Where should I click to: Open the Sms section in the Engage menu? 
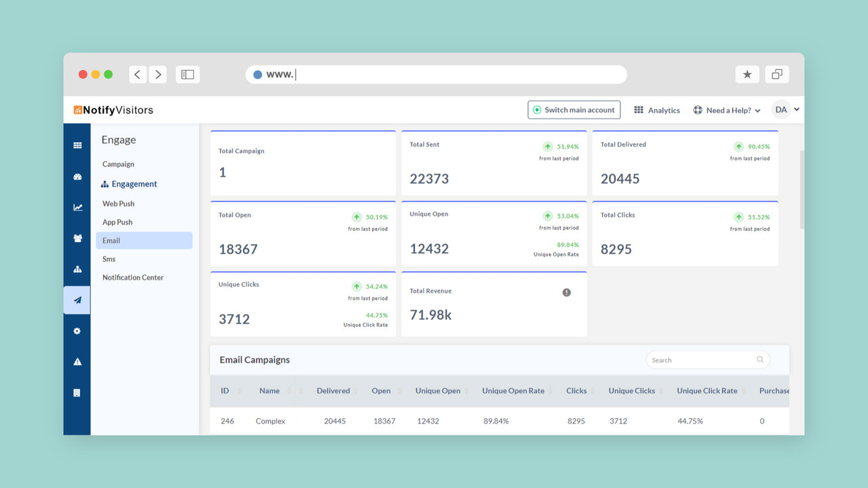tap(108, 259)
